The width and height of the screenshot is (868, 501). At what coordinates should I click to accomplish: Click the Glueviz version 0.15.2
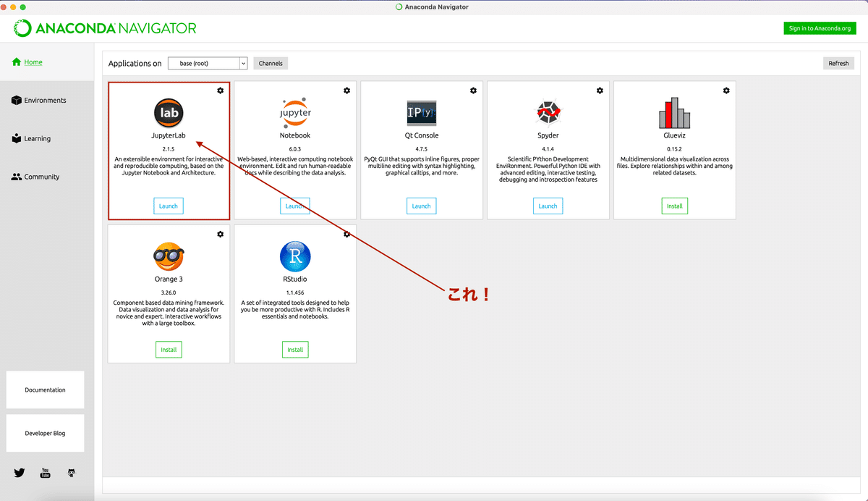pos(675,148)
